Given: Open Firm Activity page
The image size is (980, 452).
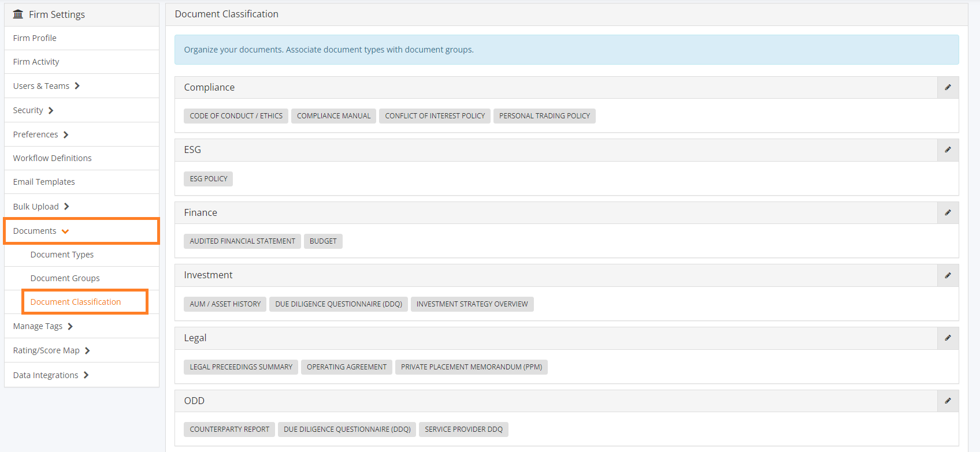Looking at the screenshot, I should pyautogui.click(x=81, y=62).
